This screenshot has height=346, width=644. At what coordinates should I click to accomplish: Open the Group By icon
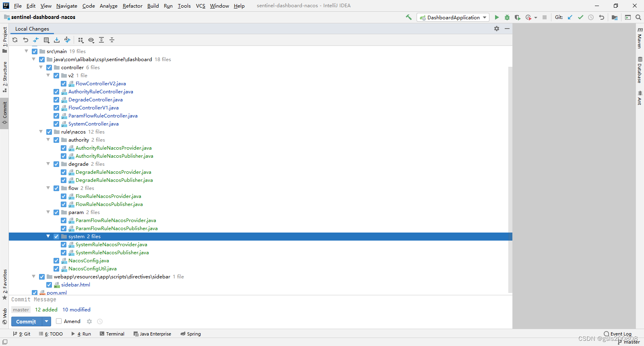(80, 40)
